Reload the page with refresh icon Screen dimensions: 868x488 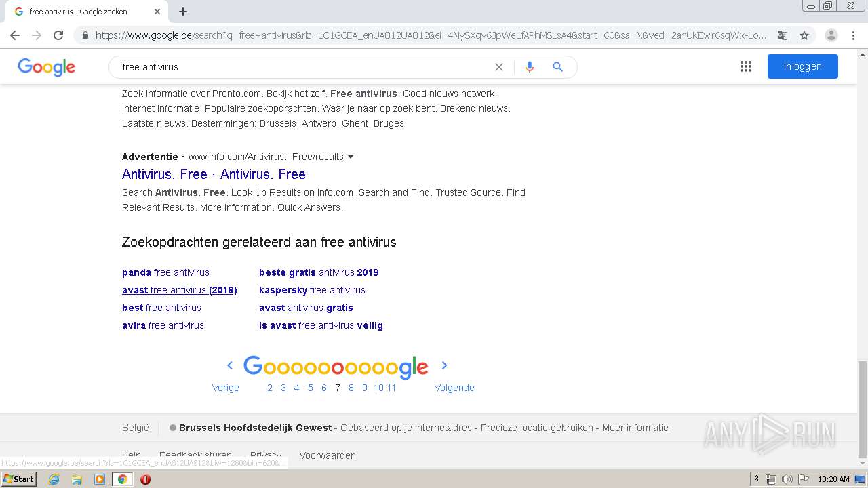point(58,35)
